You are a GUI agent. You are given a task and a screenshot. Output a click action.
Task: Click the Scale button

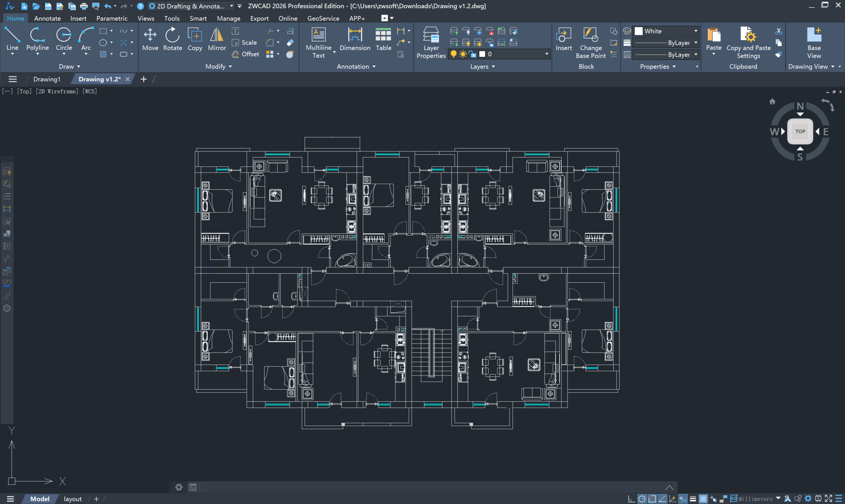click(x=245, y=43)
